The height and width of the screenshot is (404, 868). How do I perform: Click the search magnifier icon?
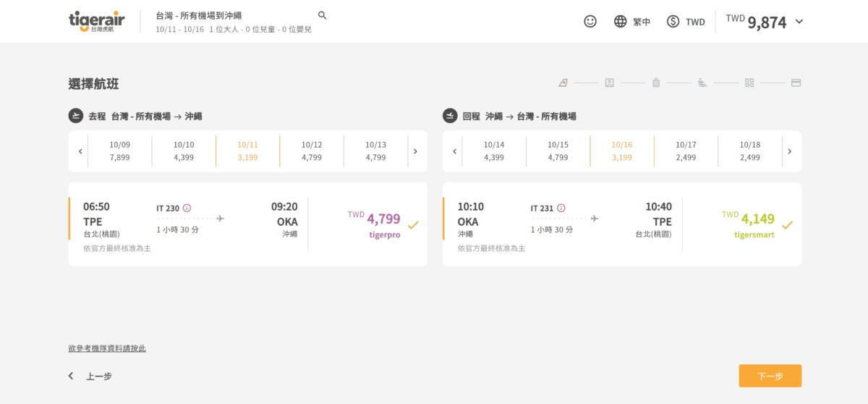click(x=323, y=15)
